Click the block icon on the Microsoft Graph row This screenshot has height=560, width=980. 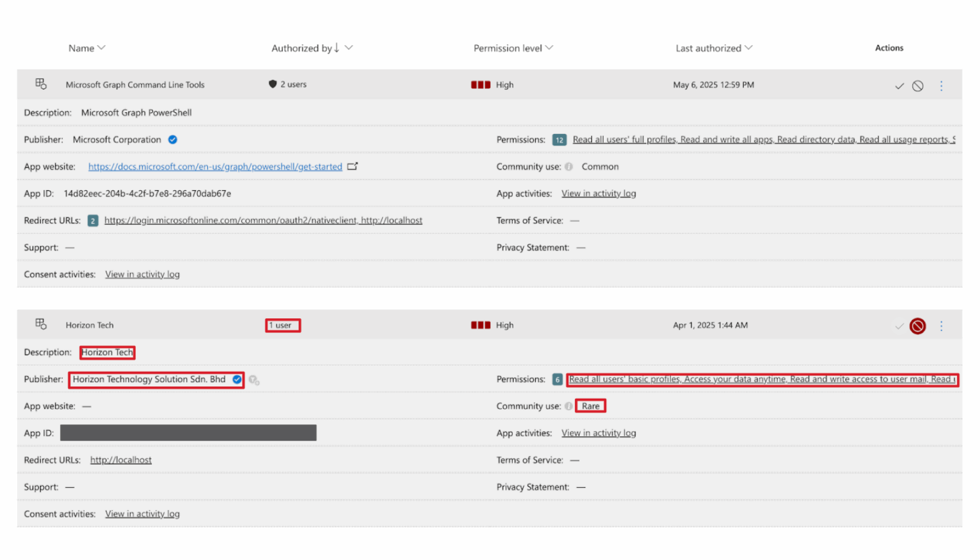[917, 85]
